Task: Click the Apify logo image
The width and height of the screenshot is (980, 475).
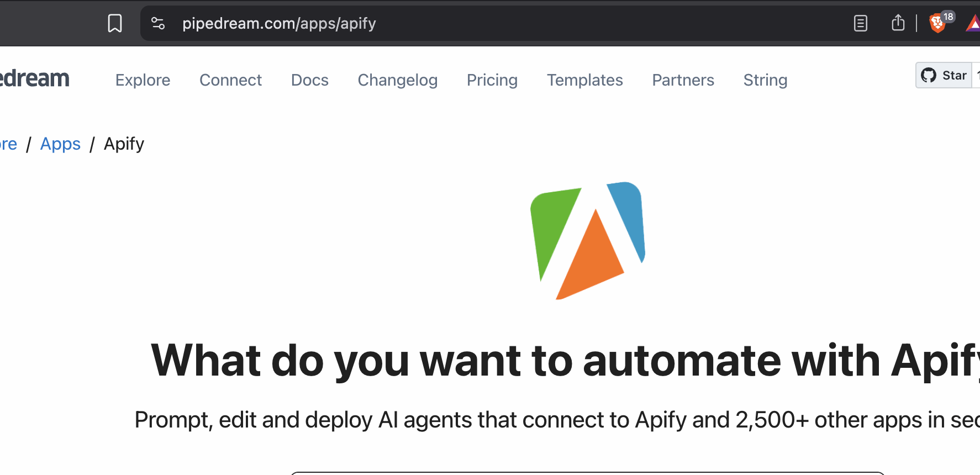Action: pyautogui.click(x=588, y=241)
